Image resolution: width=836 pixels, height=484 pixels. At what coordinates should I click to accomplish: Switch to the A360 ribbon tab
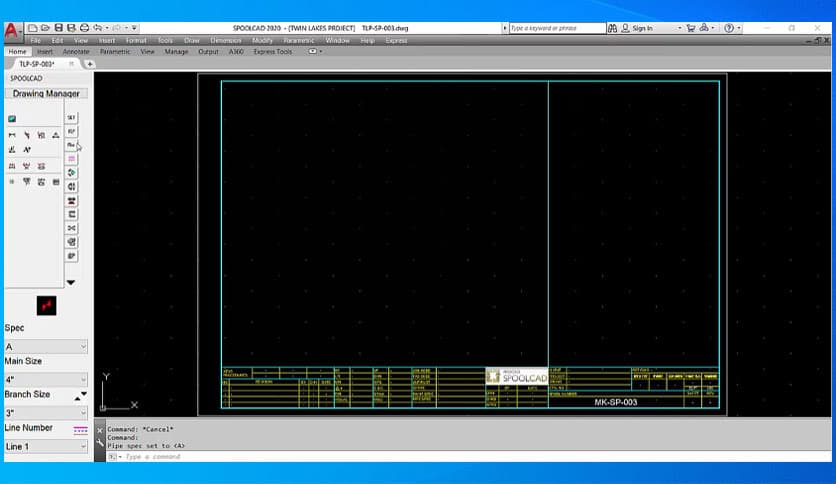(236, 52)
